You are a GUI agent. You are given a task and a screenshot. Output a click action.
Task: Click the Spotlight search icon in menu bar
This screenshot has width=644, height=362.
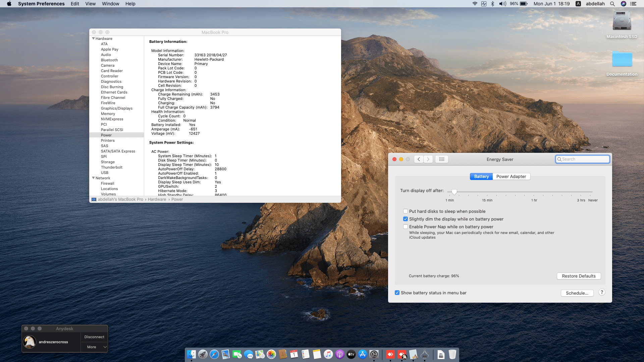tap(612, 4)
